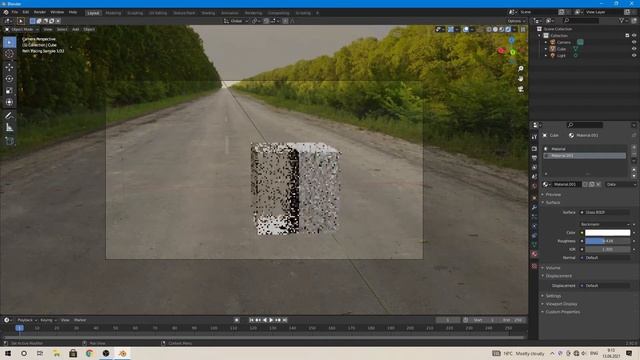Viewport: 640px width, 360px height.
Task: Toggle wireframe viewport shading mode
Action: coord(489,29)
